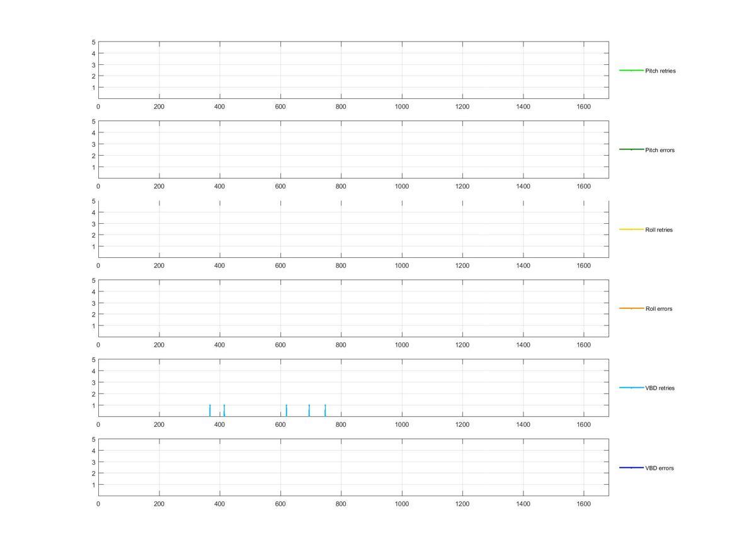Click the orange Roll errors legend line

coord(631,308)
